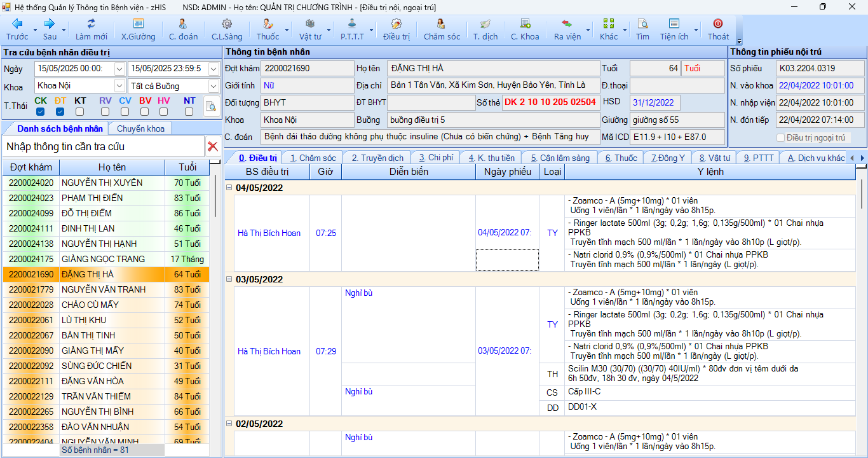Image resolution: width=868 pixels, height=458 pixels.
Task: Click the Tuổi button beside patient age
Action: [x=703, y=68]
